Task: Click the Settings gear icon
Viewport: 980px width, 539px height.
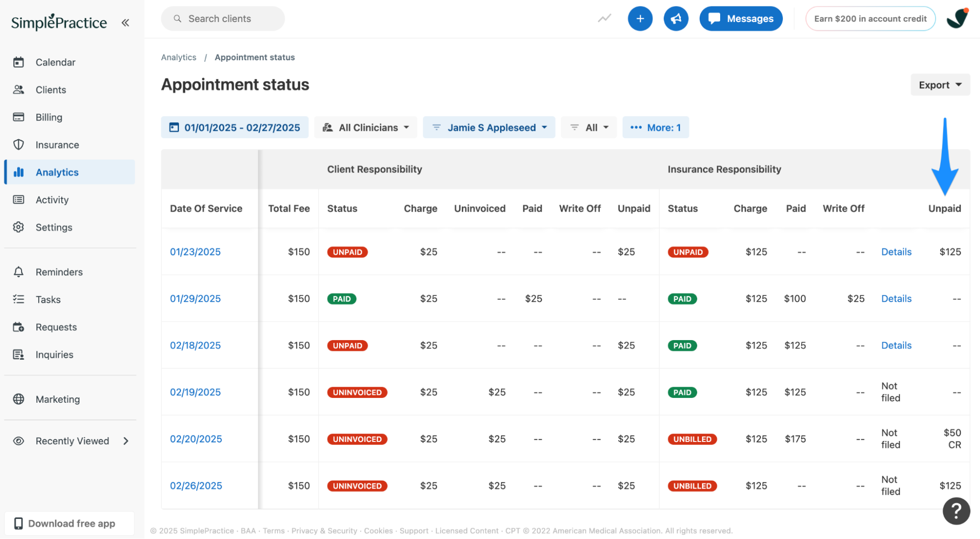Action: point(19,227)
